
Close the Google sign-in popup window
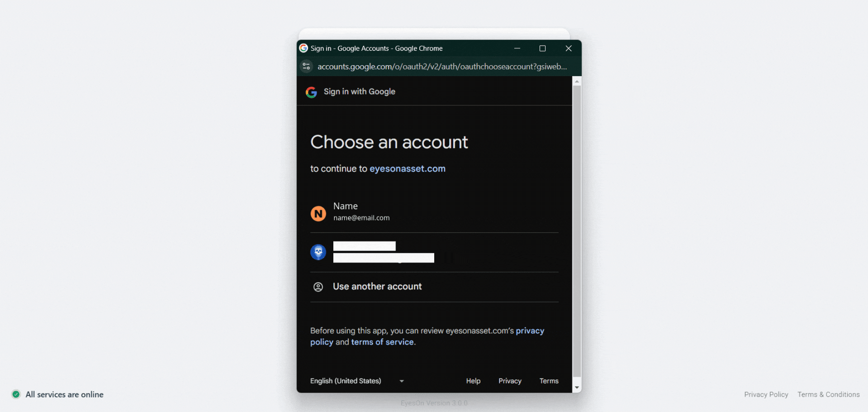pos(569,48)
